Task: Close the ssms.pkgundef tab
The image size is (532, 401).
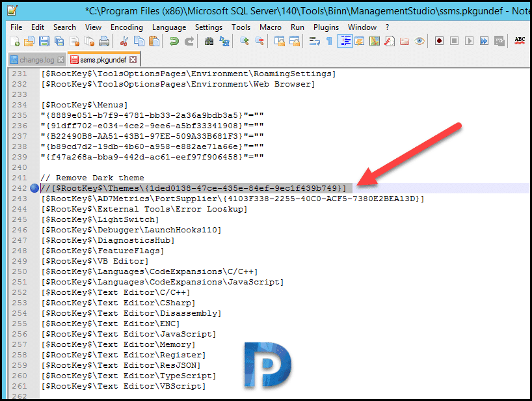Action: click(133, 60)
